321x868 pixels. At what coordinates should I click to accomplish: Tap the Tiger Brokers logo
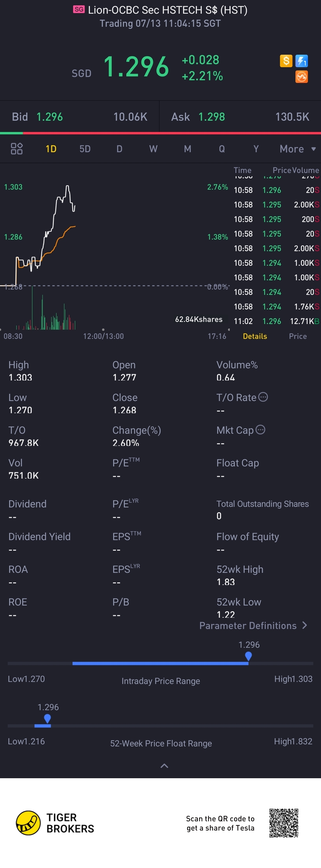click(55, 823)
